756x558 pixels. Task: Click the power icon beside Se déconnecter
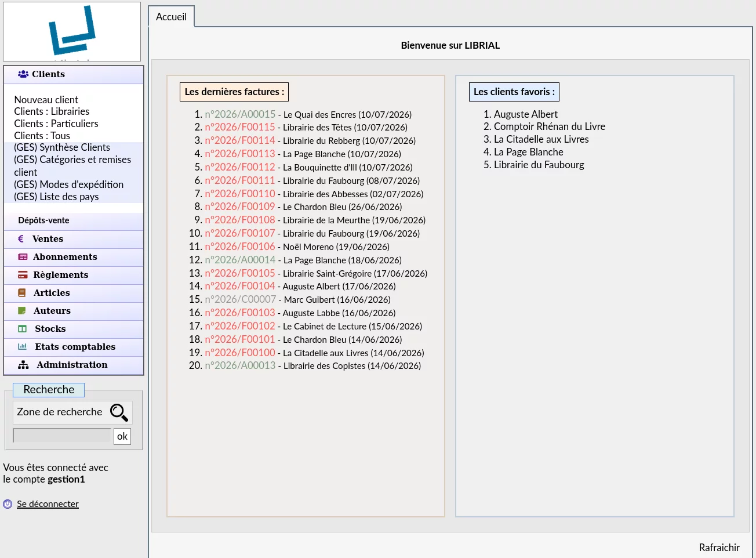pos(8,504)
